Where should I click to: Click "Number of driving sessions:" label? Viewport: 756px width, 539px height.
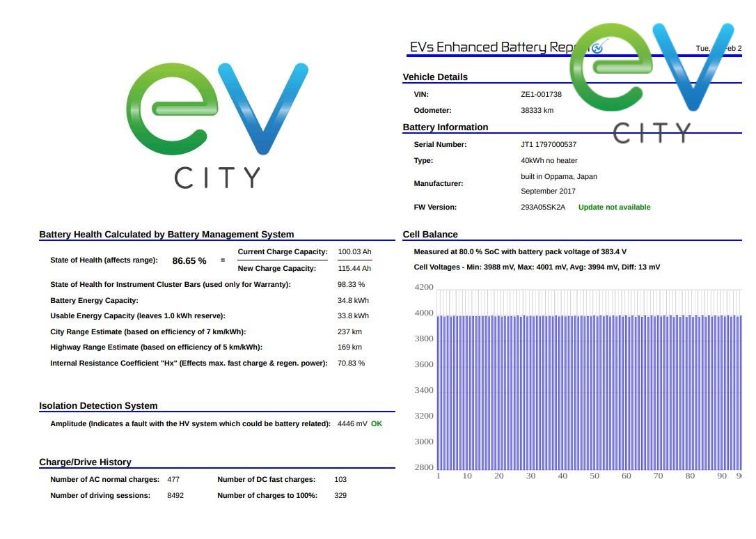[x=100, y=496]
